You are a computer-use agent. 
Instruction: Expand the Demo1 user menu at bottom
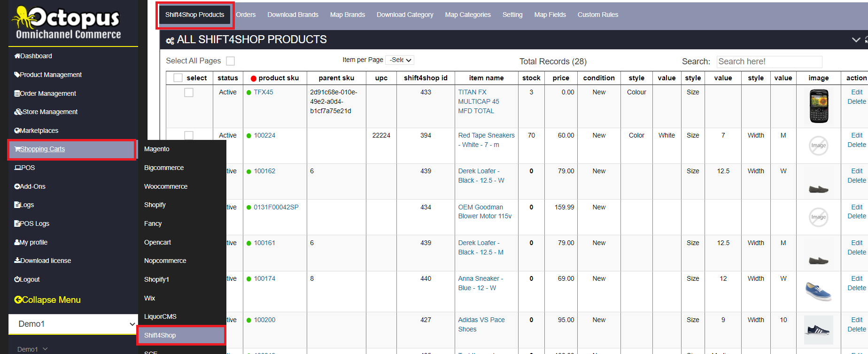(32, 349)
